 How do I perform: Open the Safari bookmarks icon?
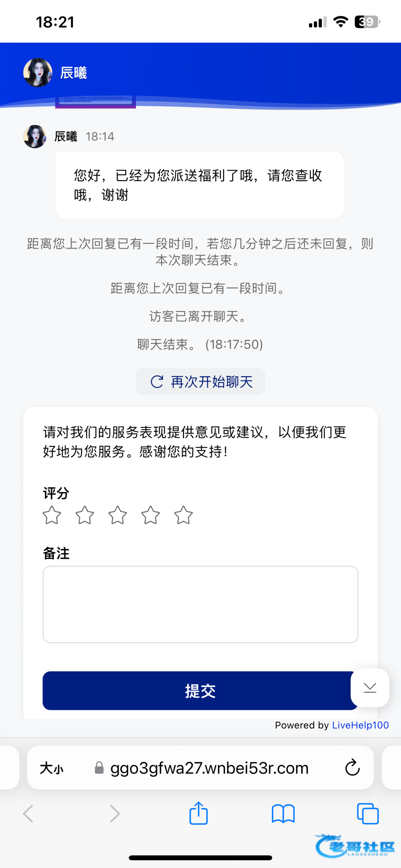coord(283,814)
